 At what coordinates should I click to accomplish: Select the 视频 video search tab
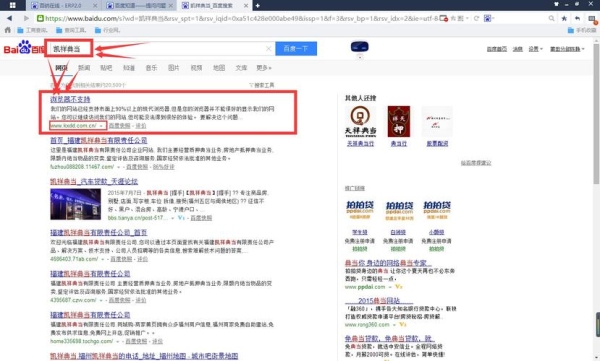pyautogui.click(x=196, y=68)
